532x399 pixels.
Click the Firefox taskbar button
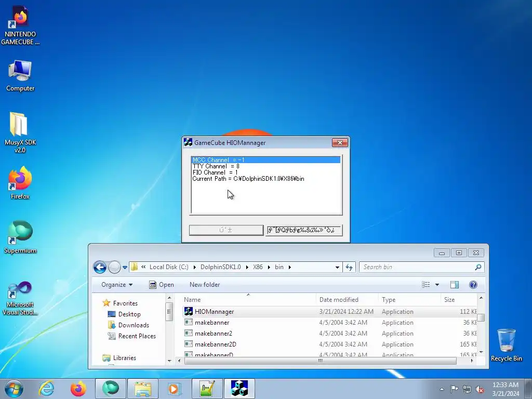pos(78,389)
